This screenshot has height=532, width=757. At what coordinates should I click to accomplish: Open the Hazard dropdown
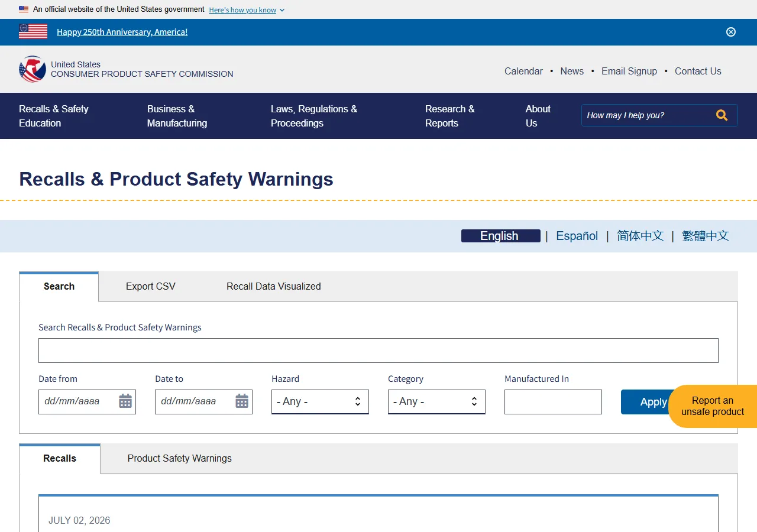(x=320, y=402)
